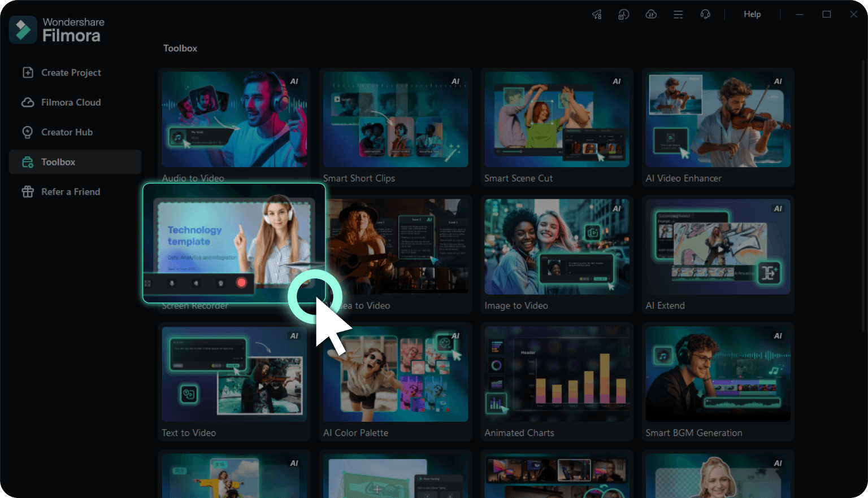Screen dimensions: 868x498
Task: Open the Idea to Video guitar thumbnail
Action: point(398,246)
